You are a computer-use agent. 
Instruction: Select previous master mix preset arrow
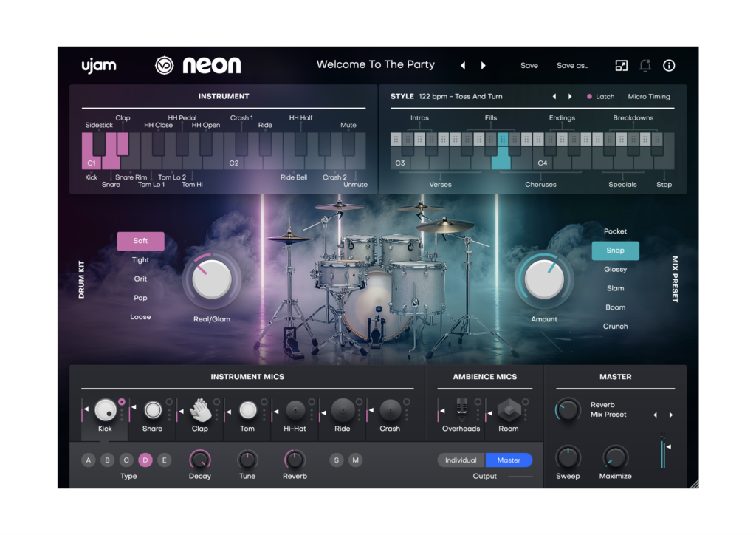(655, 415)
